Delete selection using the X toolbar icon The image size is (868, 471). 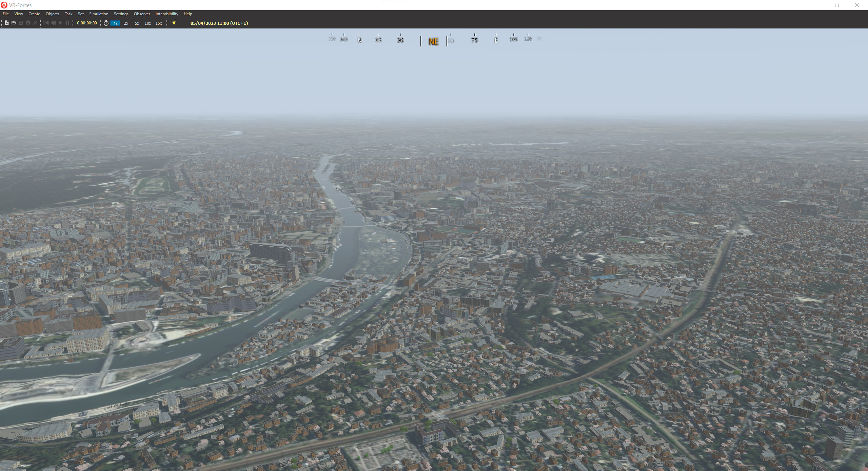point(36,23)
